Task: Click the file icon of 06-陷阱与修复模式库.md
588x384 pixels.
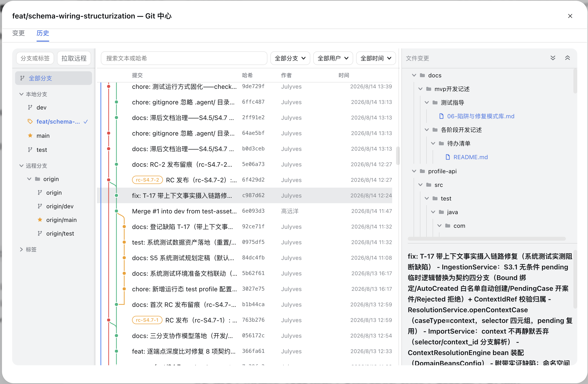Action: (x=441, y=116)
